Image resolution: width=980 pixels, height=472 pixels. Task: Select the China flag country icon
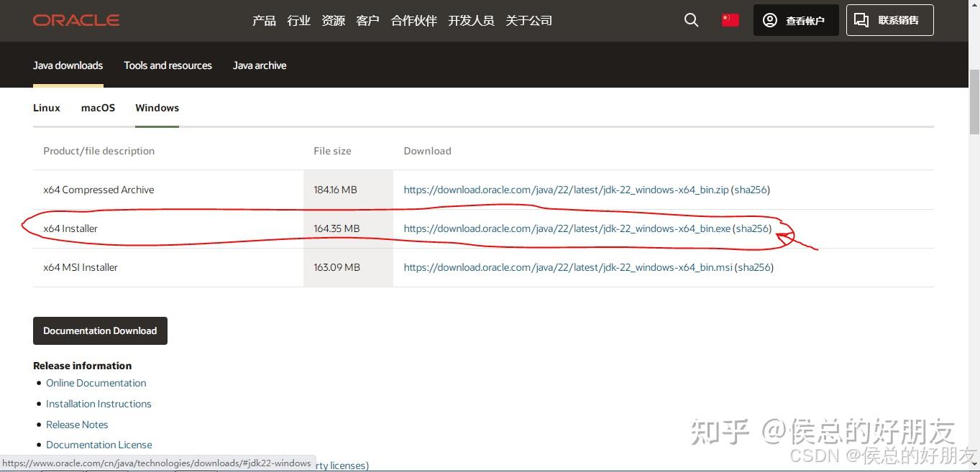(731, 20)
